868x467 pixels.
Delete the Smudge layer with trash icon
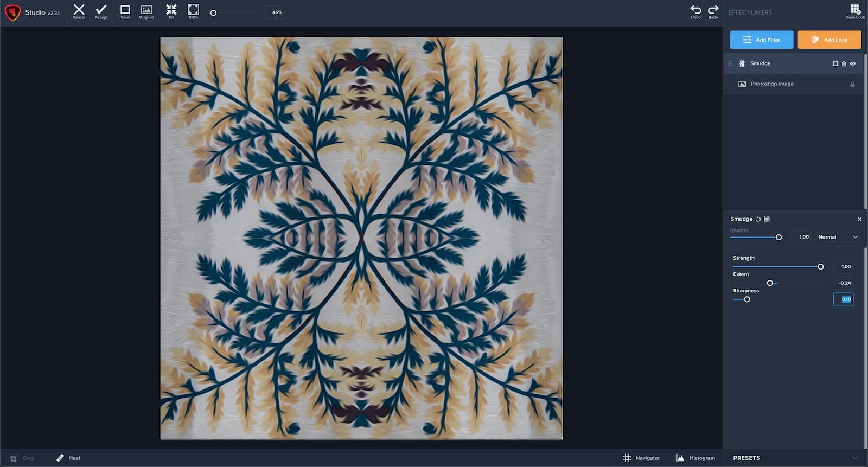click(844, 64)
